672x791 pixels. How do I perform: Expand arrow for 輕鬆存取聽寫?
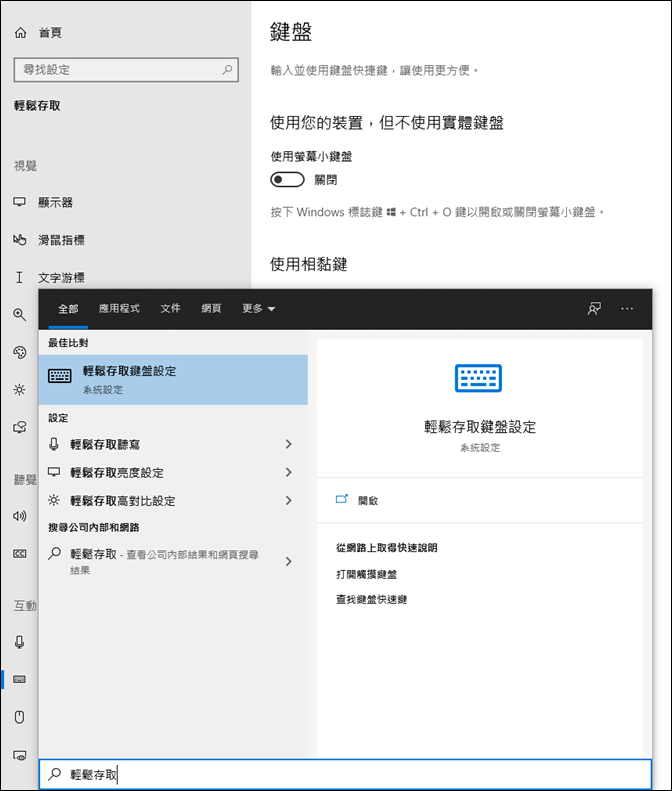tap(289, 444)
